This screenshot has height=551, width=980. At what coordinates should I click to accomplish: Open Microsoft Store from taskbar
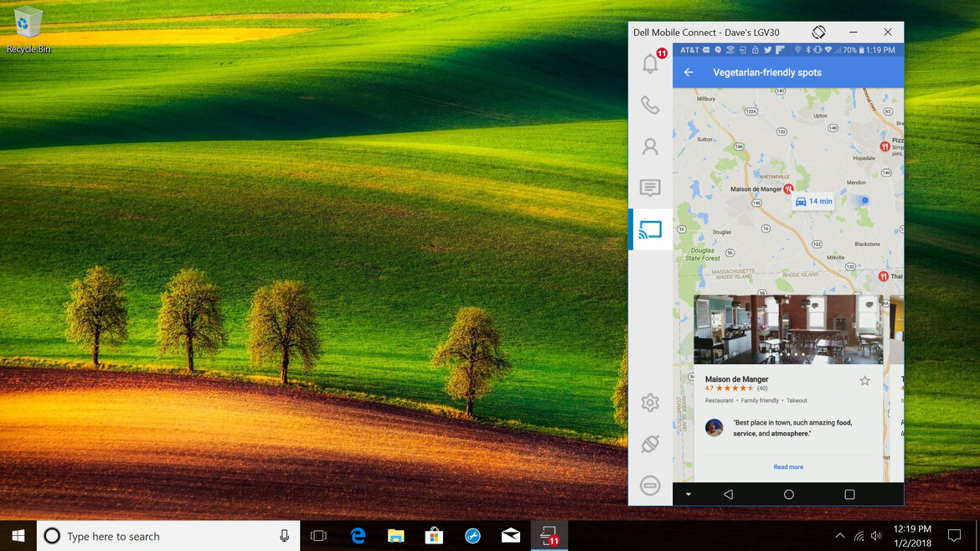coord(434,536)
